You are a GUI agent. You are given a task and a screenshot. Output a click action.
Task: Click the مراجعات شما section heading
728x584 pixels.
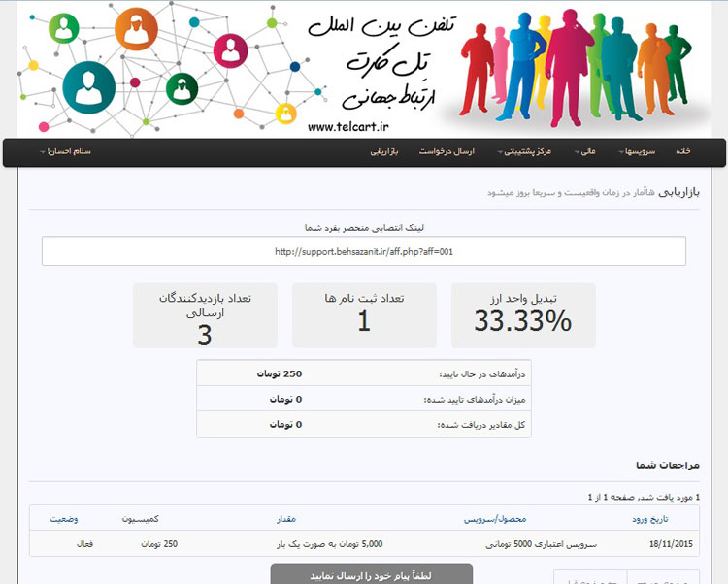tap(668, 465)
